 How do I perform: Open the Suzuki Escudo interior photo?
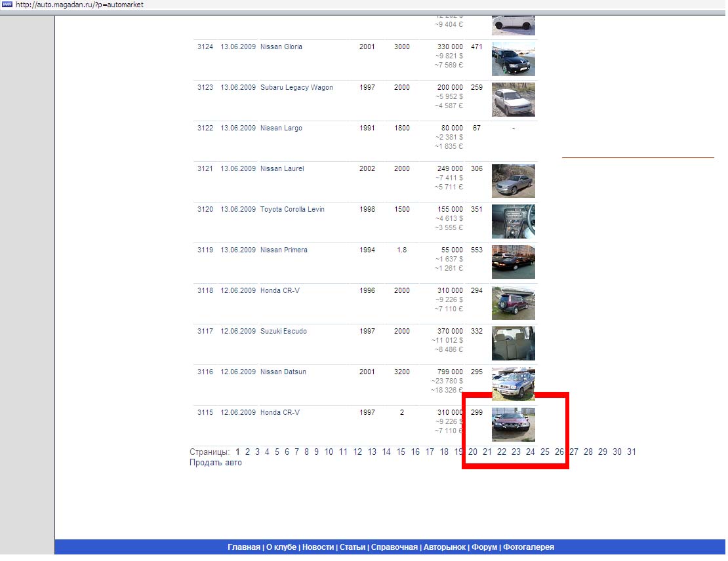[x=513, y=343]
